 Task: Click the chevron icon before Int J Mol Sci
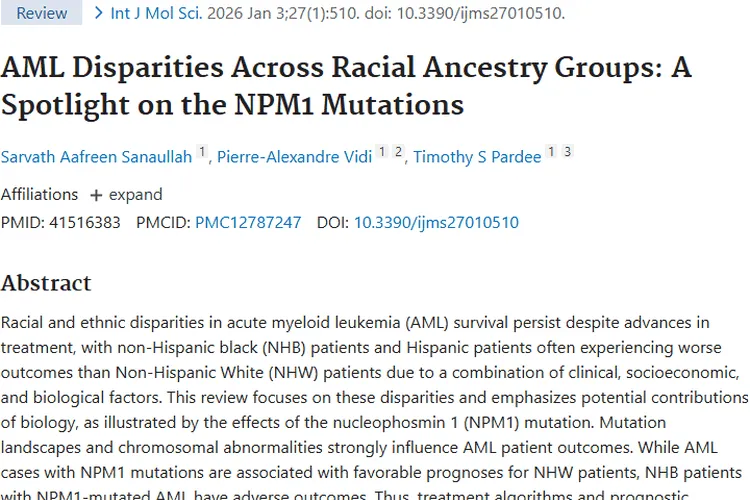point(98,13)
